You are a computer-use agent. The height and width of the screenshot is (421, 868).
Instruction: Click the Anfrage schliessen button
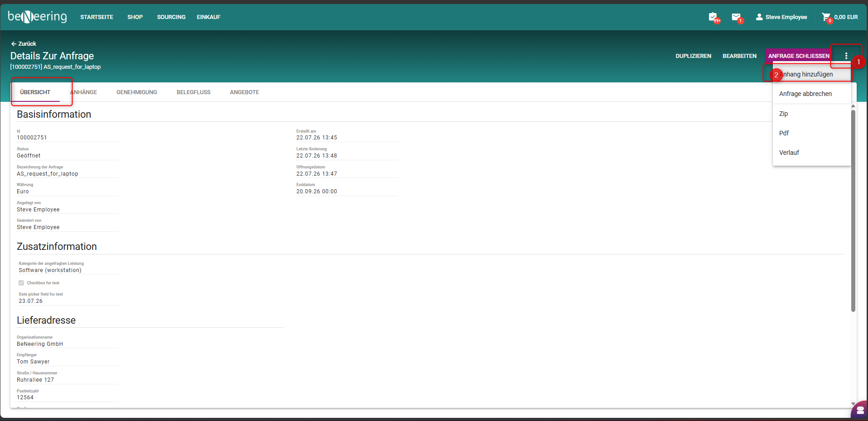click(x=799, y=56)
